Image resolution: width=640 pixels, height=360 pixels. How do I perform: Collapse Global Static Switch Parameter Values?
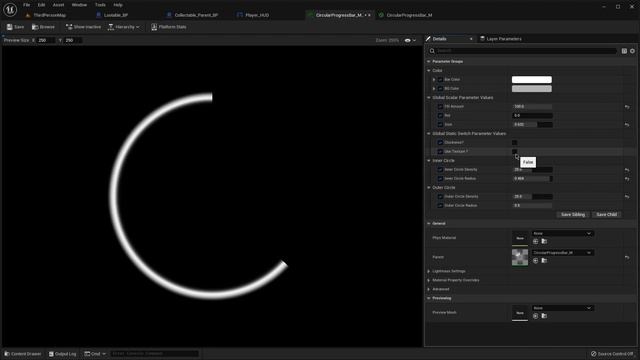click(429, 133)
